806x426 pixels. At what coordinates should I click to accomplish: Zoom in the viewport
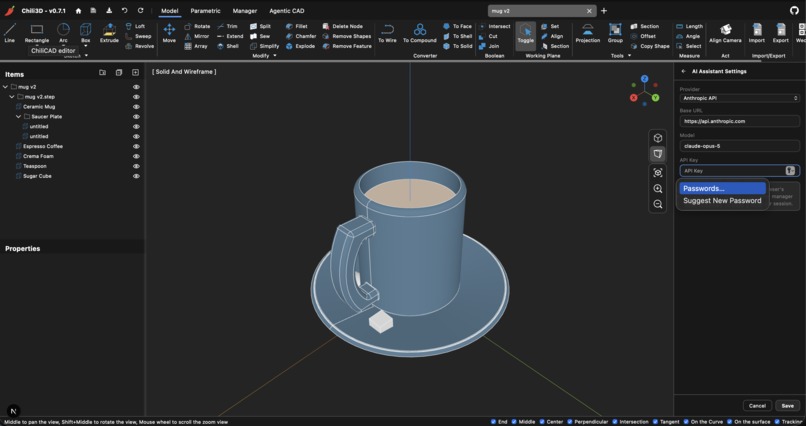(x=657, y=189)
